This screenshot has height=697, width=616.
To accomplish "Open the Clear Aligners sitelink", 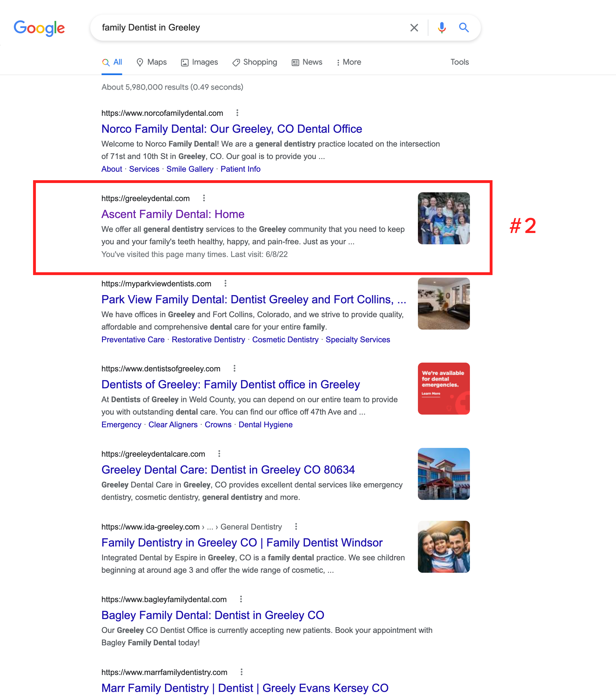I will coord(173,424).
